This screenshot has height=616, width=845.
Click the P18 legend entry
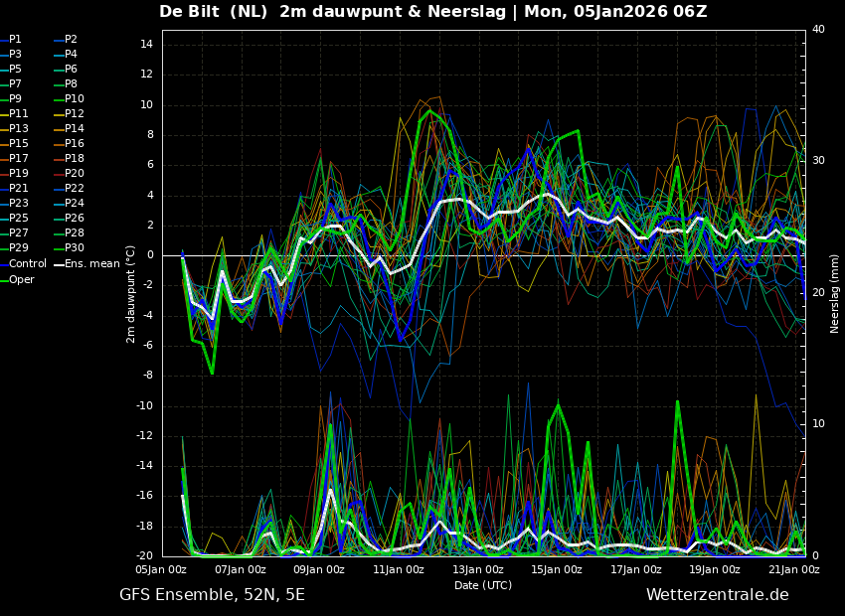coord(70,158)
